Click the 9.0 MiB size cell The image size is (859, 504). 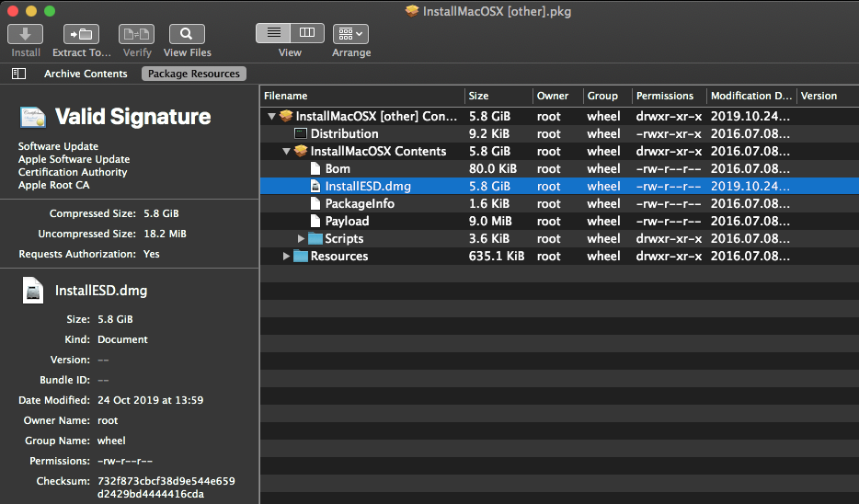490,222
